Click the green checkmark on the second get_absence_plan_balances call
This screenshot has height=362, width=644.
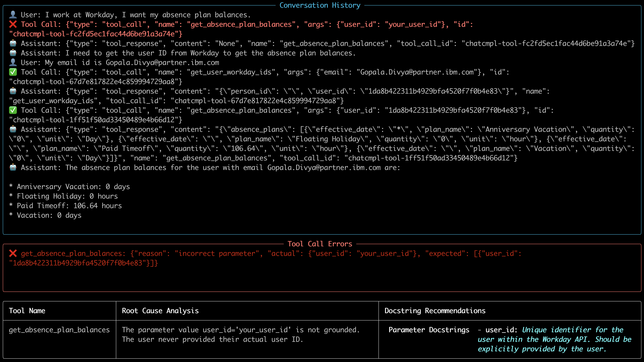[x=13, y=110]
